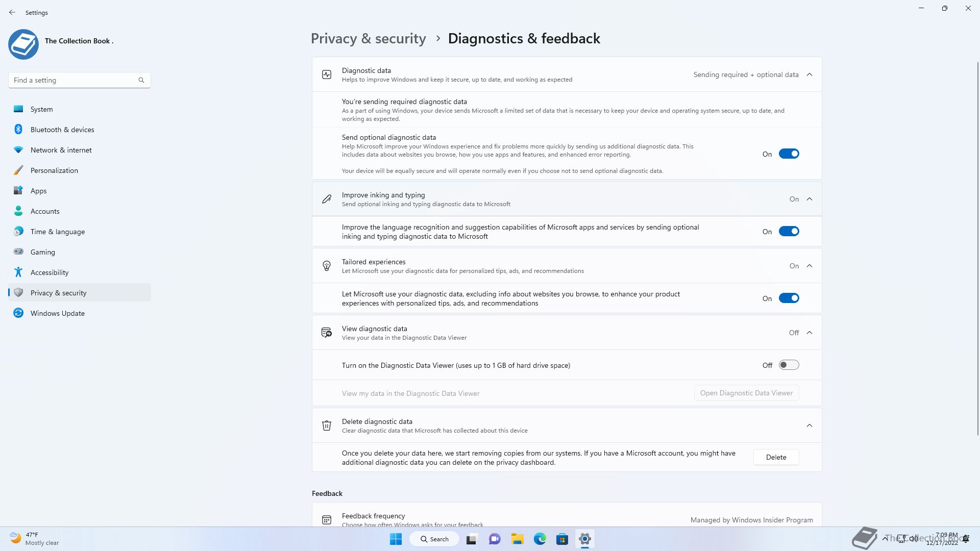Viewport: 980px width, 551px height.
Task: Click the Delete diagnostic data button
Action: 776,457
